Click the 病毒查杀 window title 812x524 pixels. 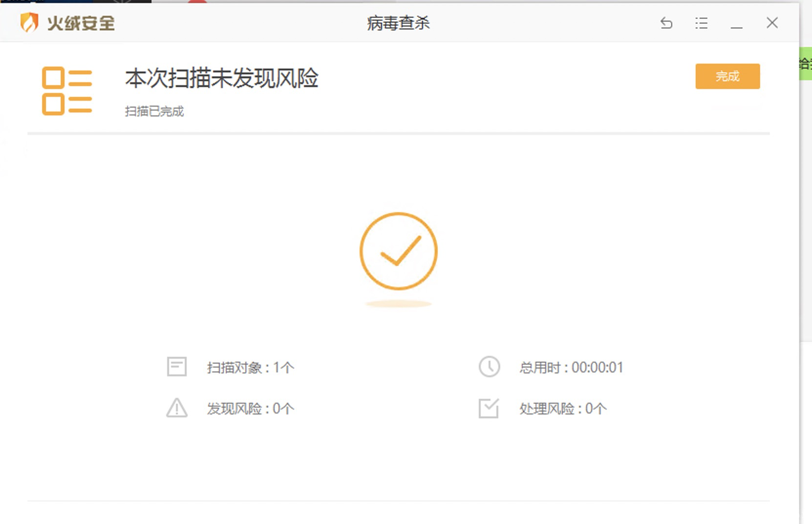click(398, 23)
